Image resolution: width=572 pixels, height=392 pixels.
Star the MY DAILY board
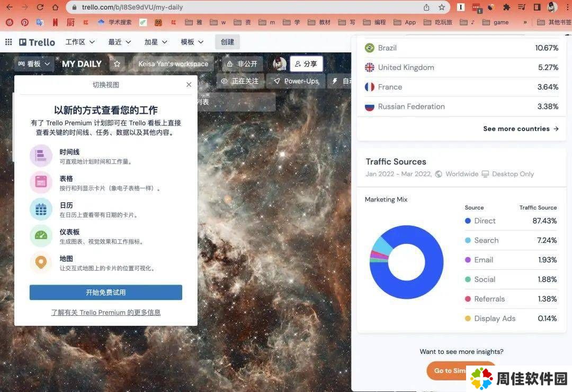point(117,64)
